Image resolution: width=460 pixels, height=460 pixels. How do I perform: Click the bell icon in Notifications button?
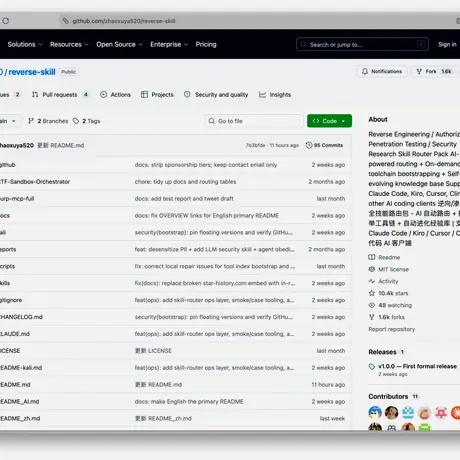[x=365, y=71]
